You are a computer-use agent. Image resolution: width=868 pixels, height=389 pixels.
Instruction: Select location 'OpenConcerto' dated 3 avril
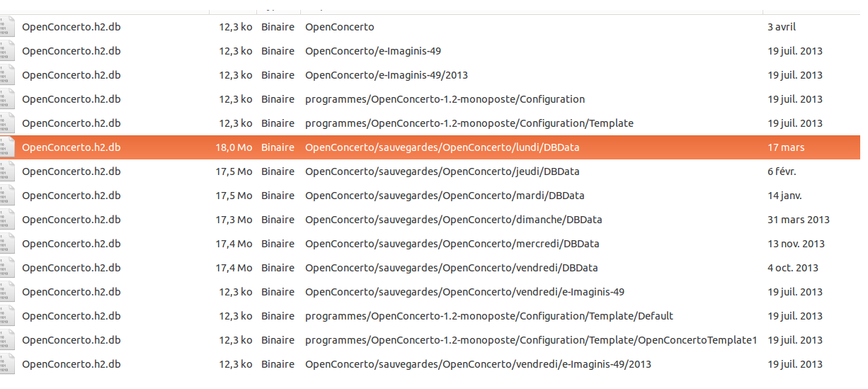pyautogui.click(x=340, y=27)
